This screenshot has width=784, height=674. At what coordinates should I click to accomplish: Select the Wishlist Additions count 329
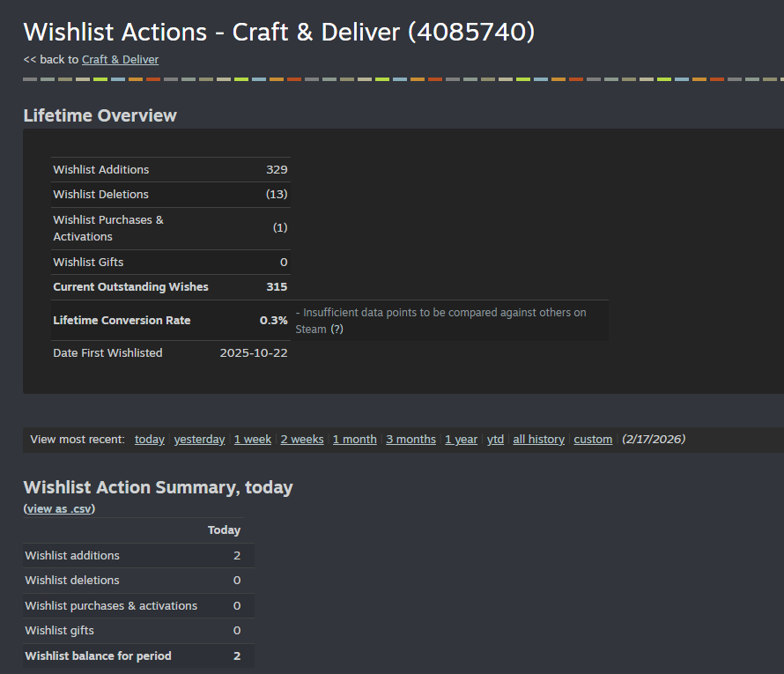[x=278, y=169]
